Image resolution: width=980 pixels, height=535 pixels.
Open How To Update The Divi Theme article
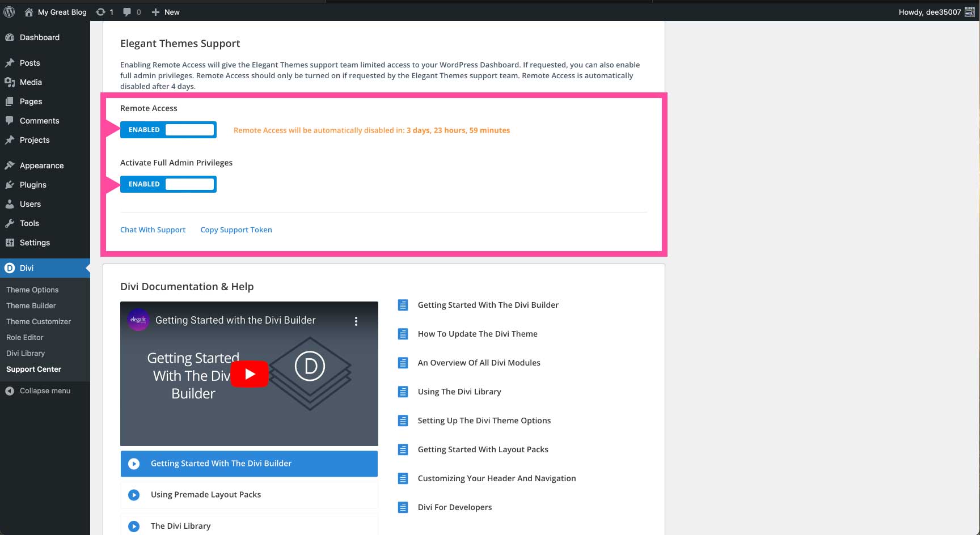(477, 334)
